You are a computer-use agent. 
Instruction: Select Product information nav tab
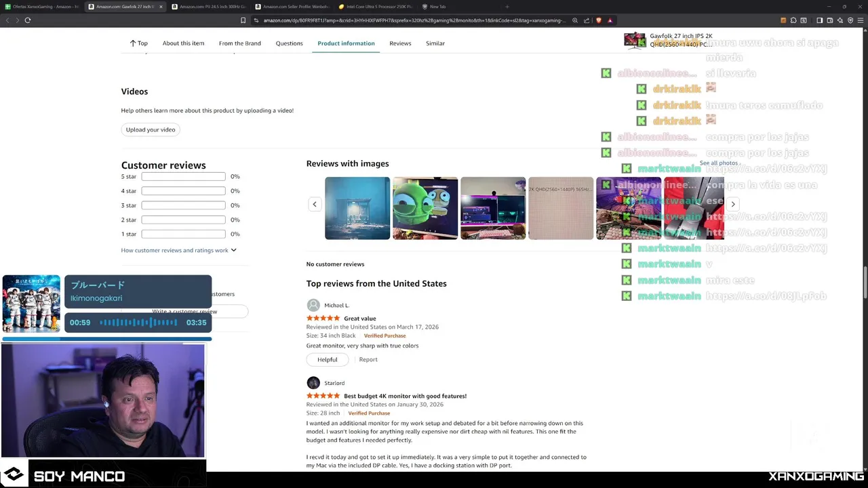[346, 43]
